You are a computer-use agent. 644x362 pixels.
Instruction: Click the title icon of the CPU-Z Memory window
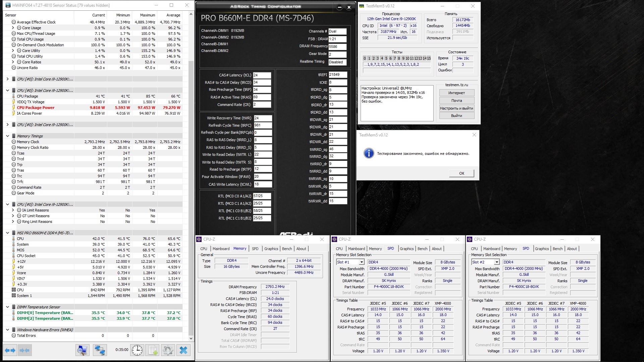tap(199, 239)
